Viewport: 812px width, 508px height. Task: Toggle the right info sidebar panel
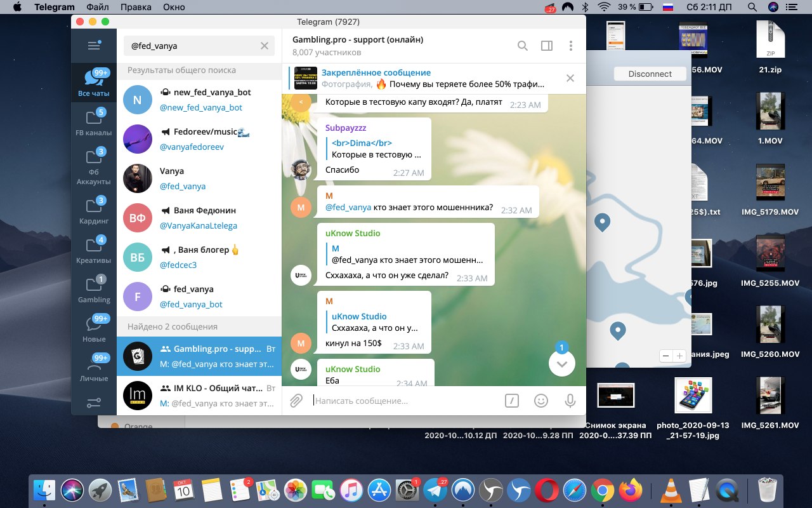click(x=546, y=46)
